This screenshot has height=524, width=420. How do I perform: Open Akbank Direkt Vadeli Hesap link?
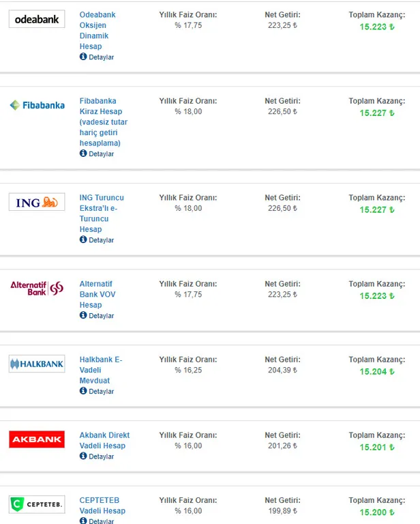coord(104,440)
